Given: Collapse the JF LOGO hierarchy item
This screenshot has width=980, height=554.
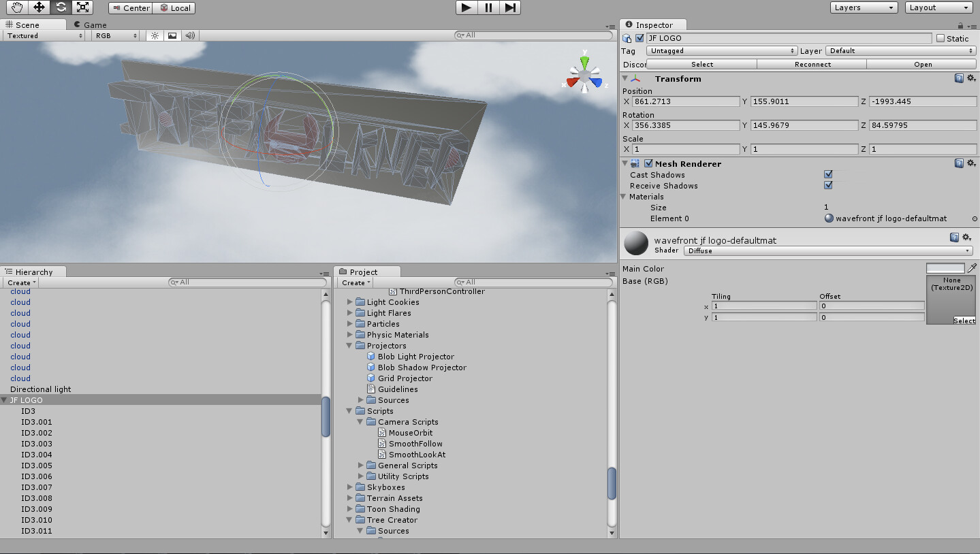Looking at the screenshot, I should [5, 400].
